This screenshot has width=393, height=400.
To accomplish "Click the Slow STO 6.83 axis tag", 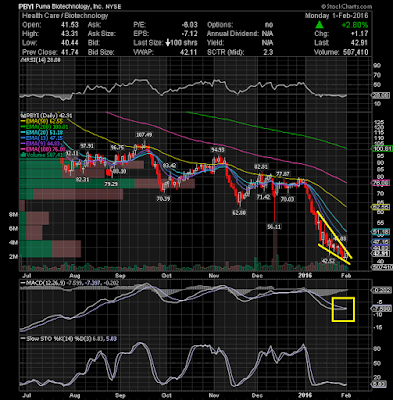I will 379,384.
